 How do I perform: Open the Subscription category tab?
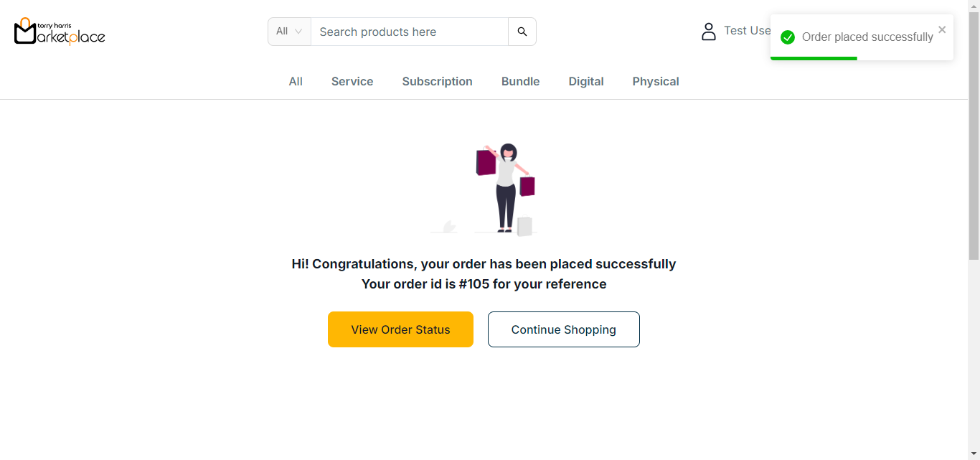(437, 82)
